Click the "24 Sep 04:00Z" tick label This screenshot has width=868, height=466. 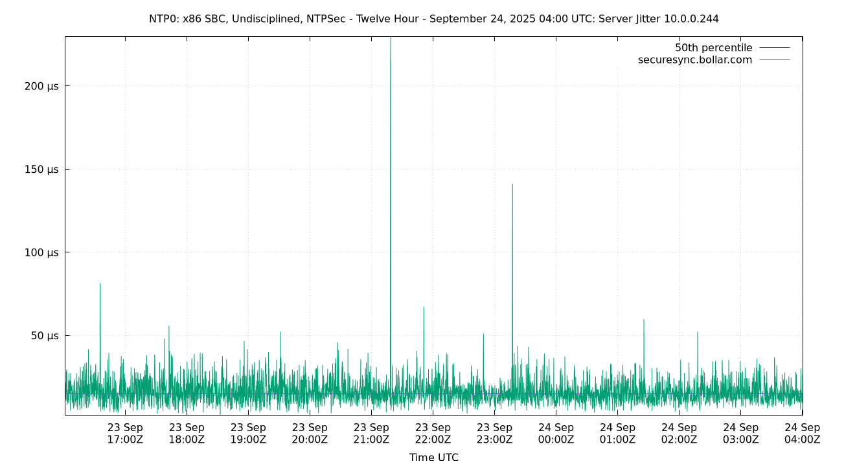pyautogui.click(x=801, y=432)
